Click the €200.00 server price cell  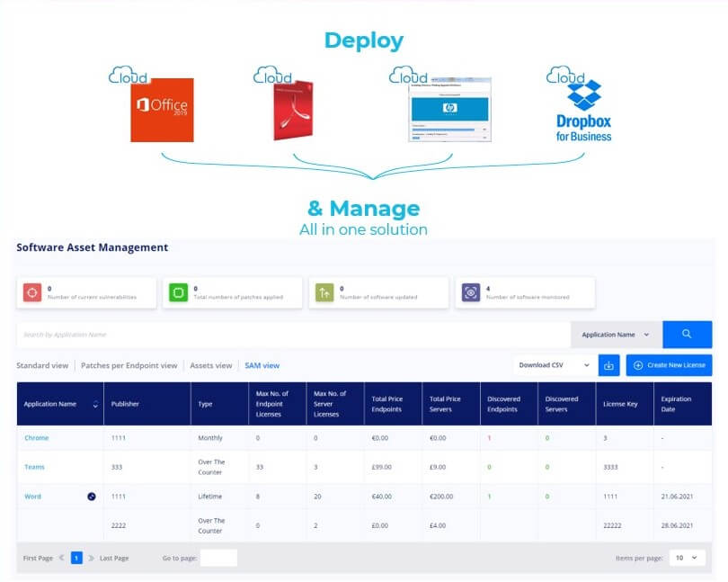pos(441,497)
